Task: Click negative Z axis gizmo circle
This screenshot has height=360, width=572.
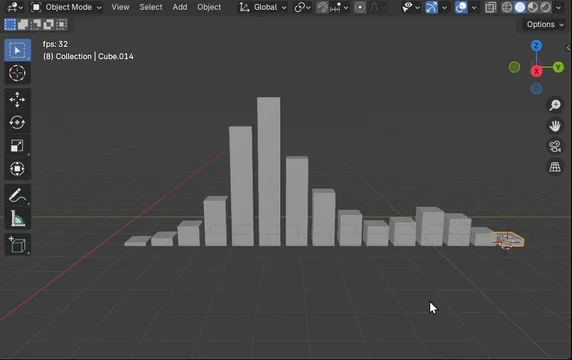Action: 536,89
